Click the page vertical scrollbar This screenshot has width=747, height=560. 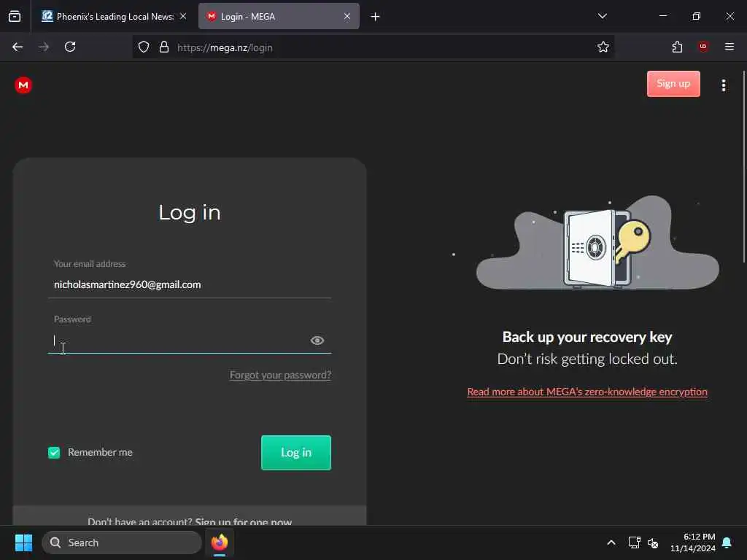[743, 167]
